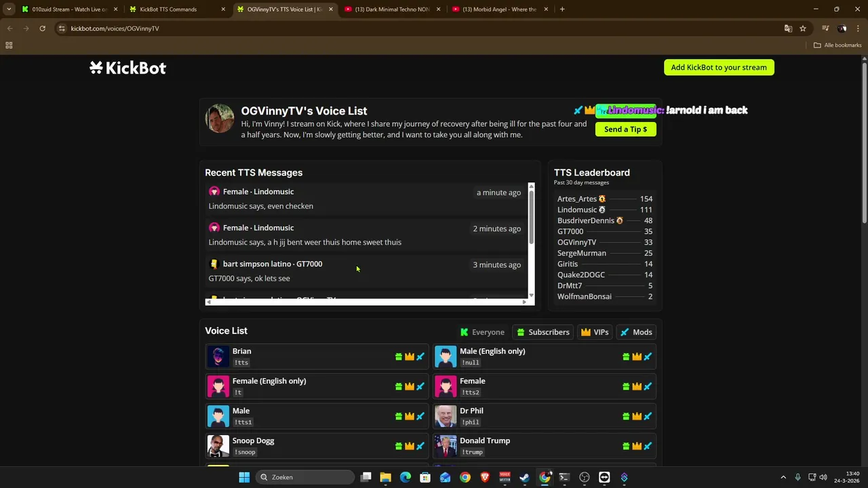Click the down arrow of the messages scrollbar

(x=531, y=295)
